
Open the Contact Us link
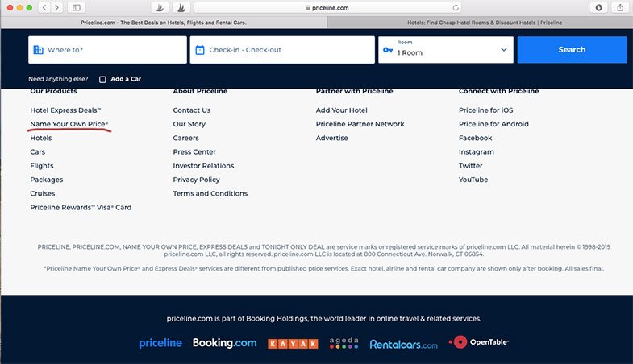point(192,110)
